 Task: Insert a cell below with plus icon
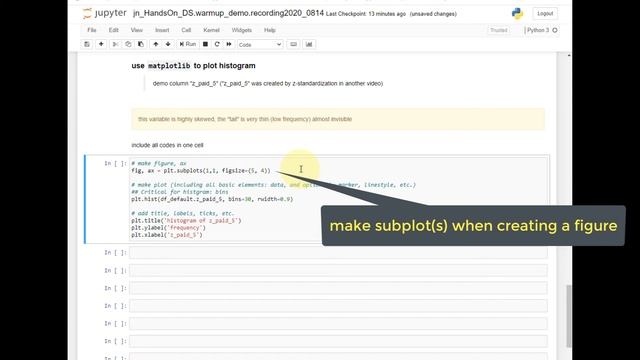pyautogui.click(x=101, y=44)
